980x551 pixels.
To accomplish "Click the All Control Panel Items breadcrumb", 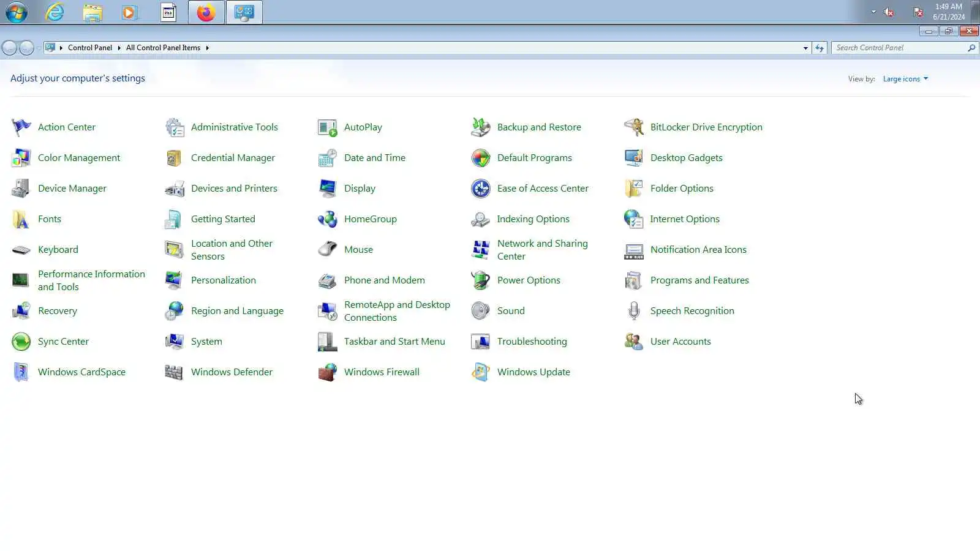I will [x=163, y=48].
